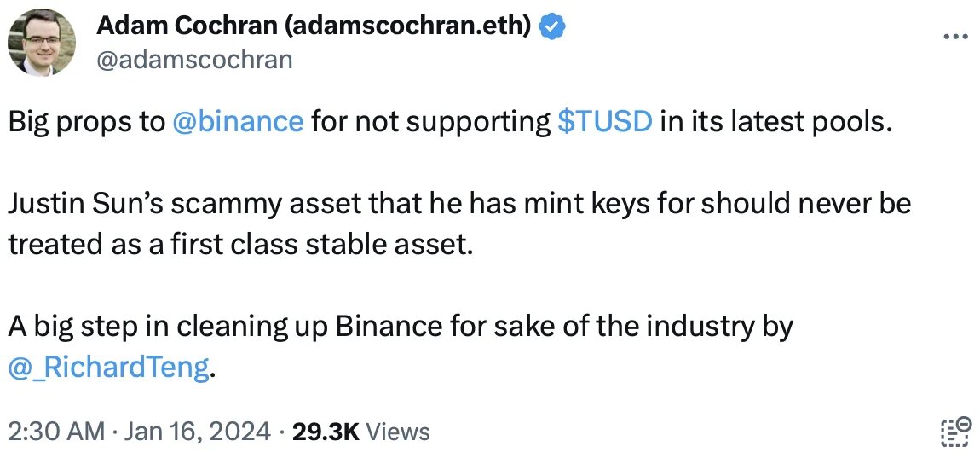Open Adam Cochran's profile picture
Viewport: 980px width, 452px height.
point(42,42)
